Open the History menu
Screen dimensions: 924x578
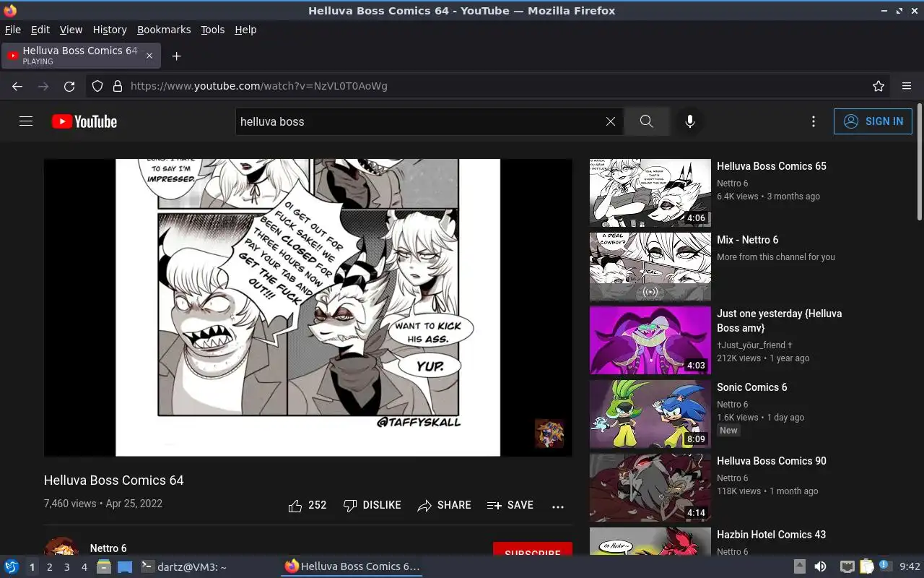[110, 30]
